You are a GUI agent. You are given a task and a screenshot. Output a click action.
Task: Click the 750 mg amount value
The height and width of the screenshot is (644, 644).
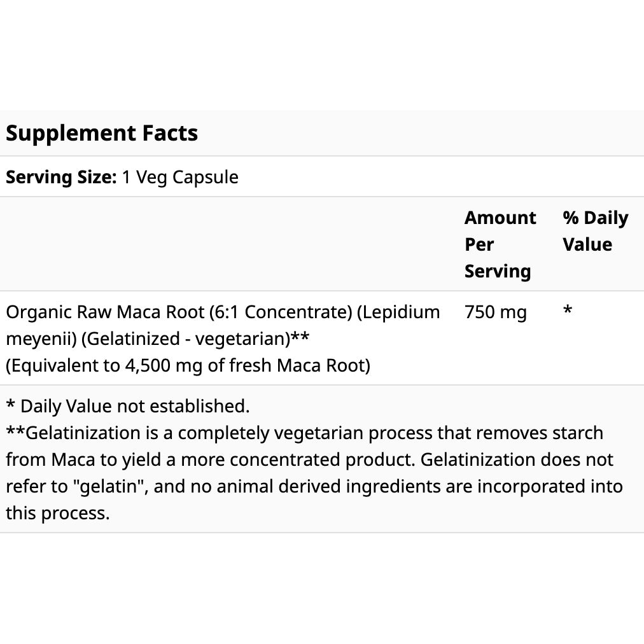496,312
